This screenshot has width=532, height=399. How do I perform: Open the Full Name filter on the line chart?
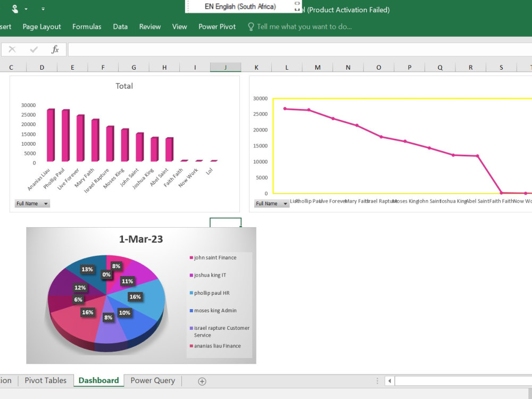(x=272, y=203)
